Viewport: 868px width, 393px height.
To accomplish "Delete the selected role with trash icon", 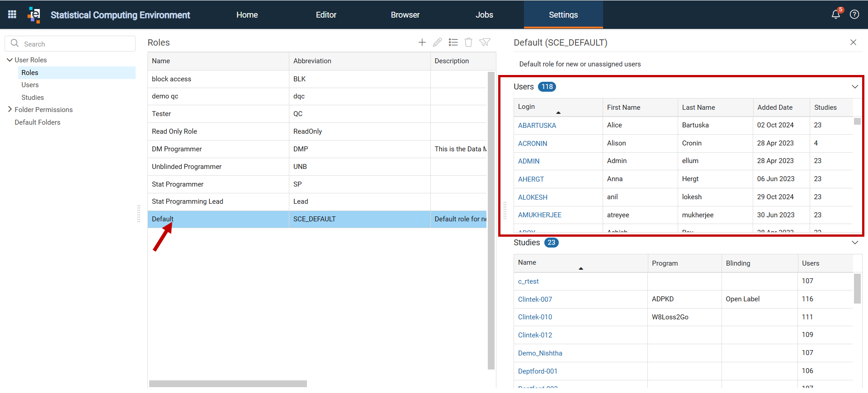I will 469,42.
